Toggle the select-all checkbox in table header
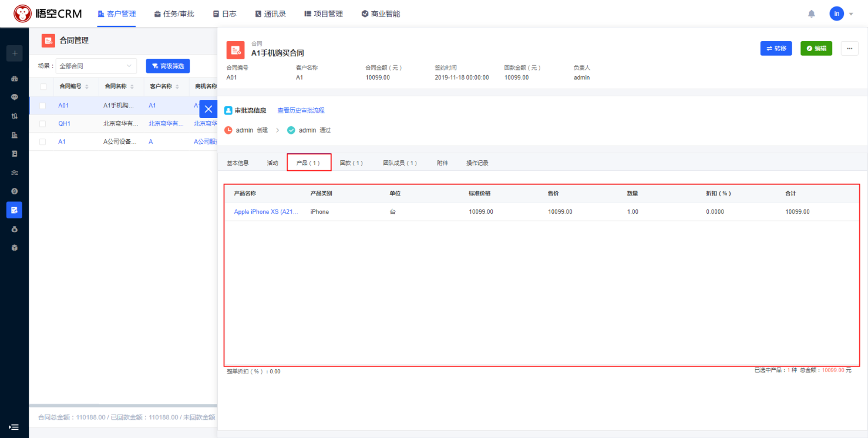The width and height of the screenshot is (868, 438). coord(43,87)
